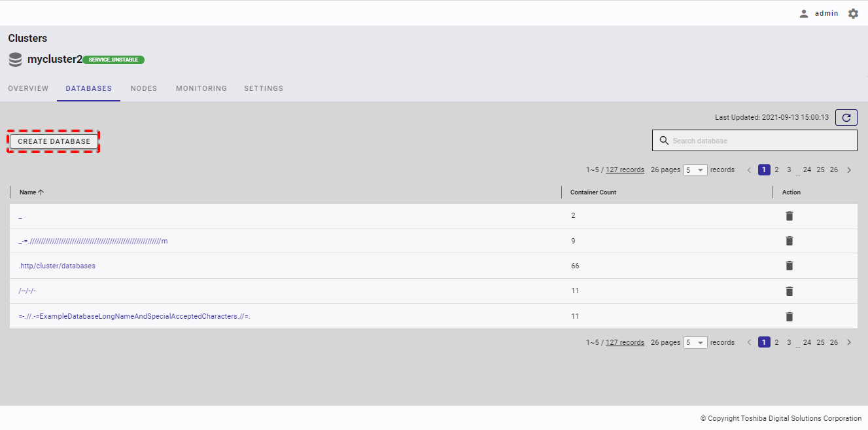Click the Create Database button
This screenshot has height=430, width=868.
pyautogui.click(x=54, y=141)
